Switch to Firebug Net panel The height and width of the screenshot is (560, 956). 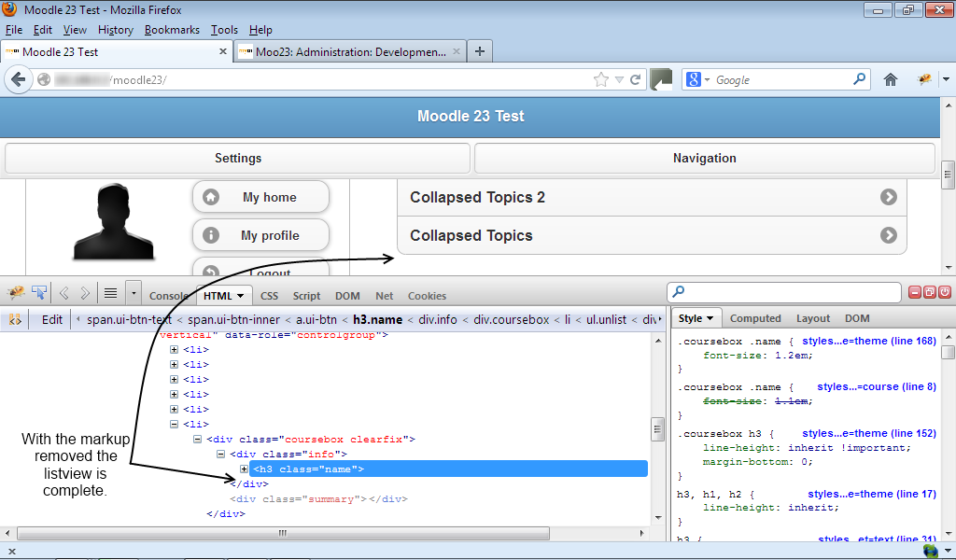click(x=384, y=296)
